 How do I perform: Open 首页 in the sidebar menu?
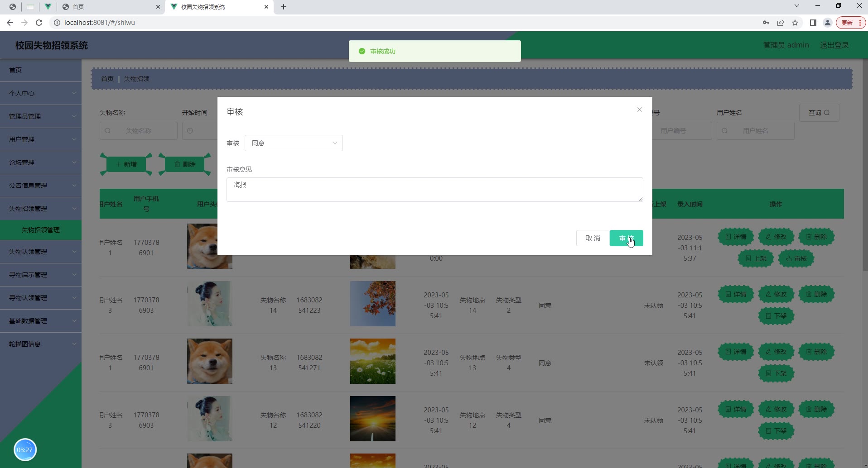41,70
